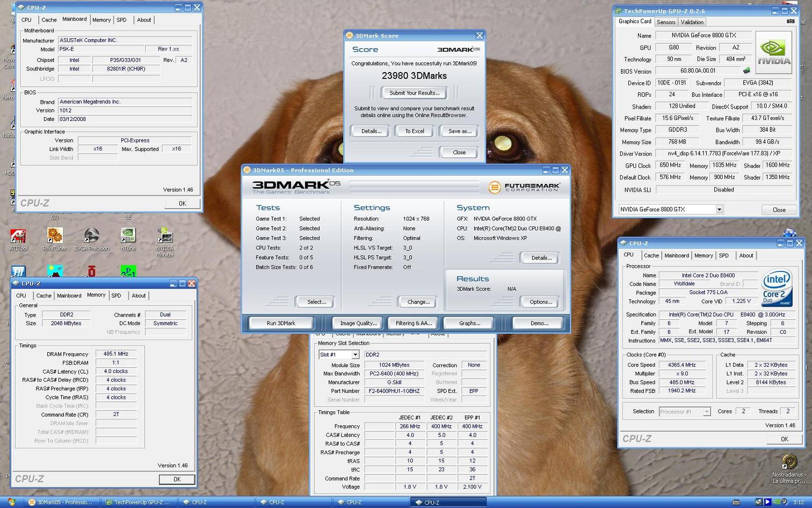This screenshot has width=812, height=508.
Task: Open the blue Pi desktop icon
Action: [18, 271]
